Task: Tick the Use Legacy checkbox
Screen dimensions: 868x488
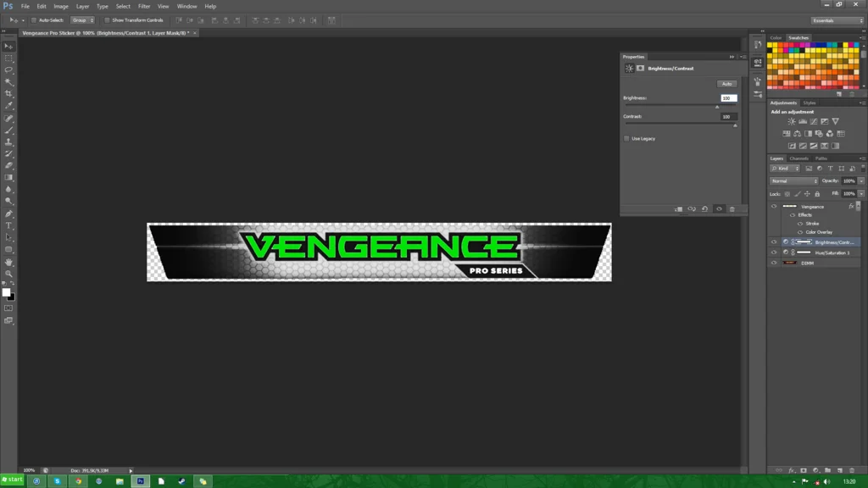Action: (x=626, y=139)
